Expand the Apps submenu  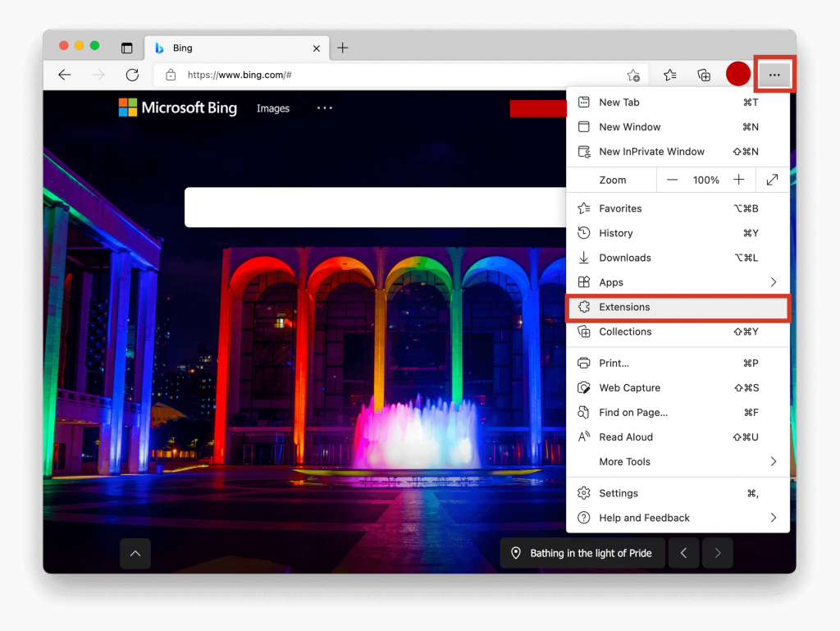click(773, 282)
